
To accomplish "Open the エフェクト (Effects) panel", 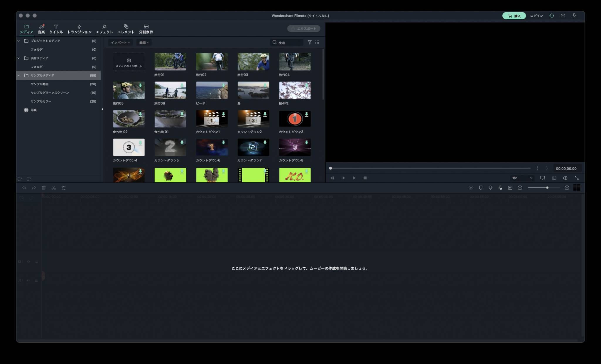I will (104, 28).
